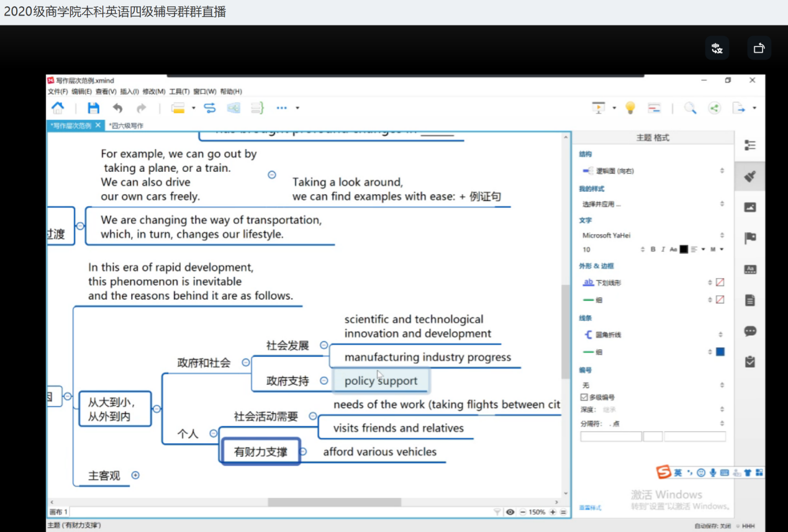This screenshot has width=788, height=532.
Task: Undo the last action
Action: (117, 108)
